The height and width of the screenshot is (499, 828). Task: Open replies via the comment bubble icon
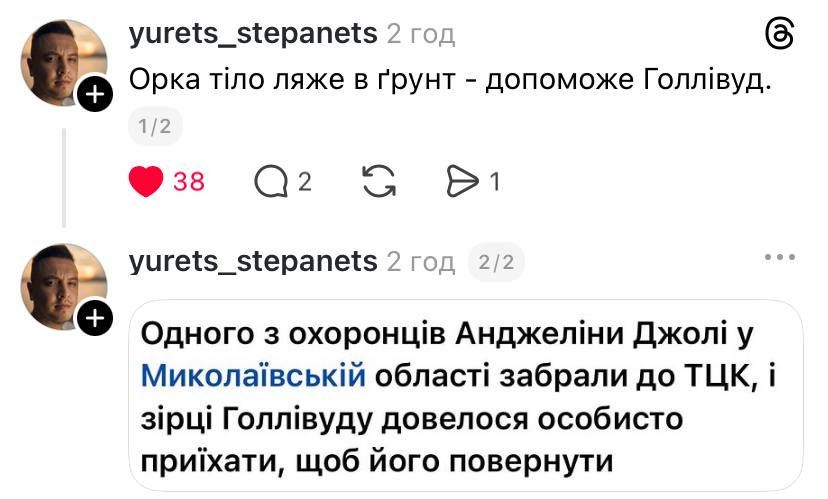click(270, 181)
